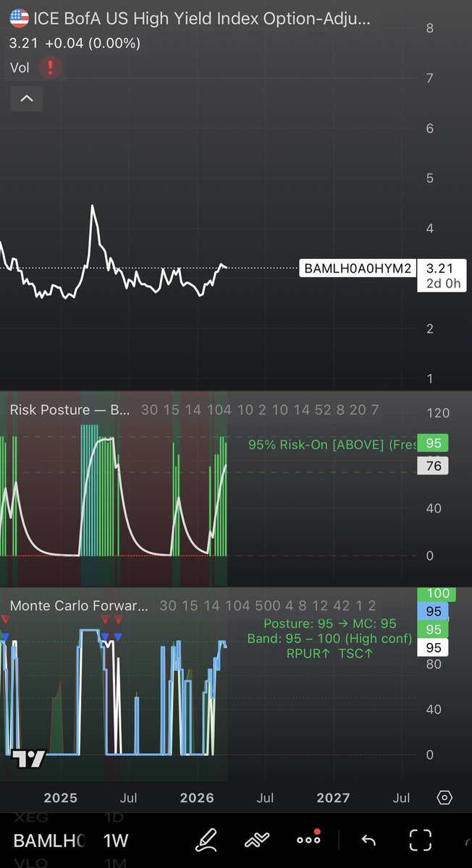The image size is (472, 868).
Task: Enter fullscreen chart mode
Action: pos(420,840)
